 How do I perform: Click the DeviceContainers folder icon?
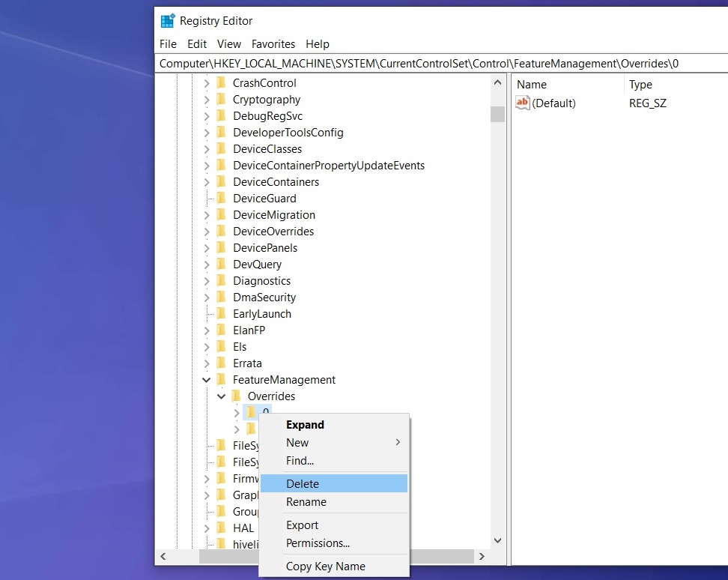pyautogui.click(x=222, y=182)
